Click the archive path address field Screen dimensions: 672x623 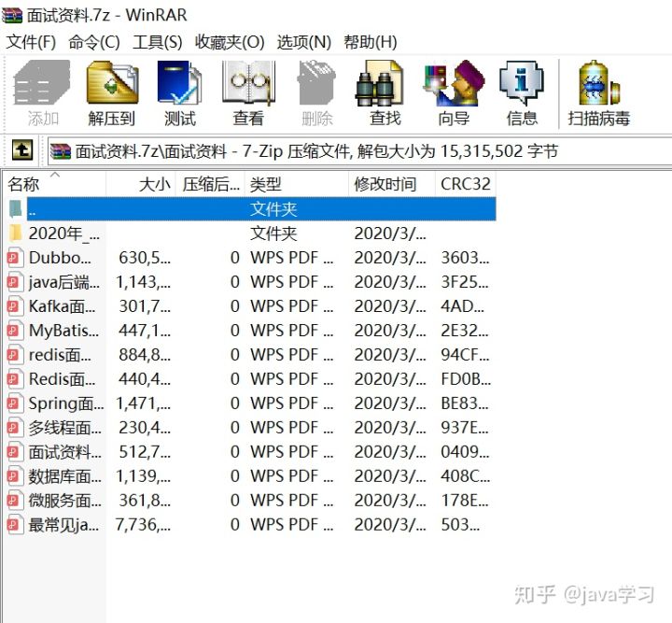pos(359,151)
